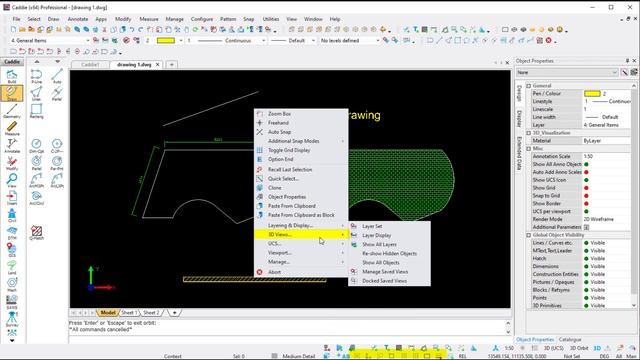Viewport: 640px width, 360px height.
Task: Toggle Hatch visibility in Global Object Visibility
Action: point(586,258)
